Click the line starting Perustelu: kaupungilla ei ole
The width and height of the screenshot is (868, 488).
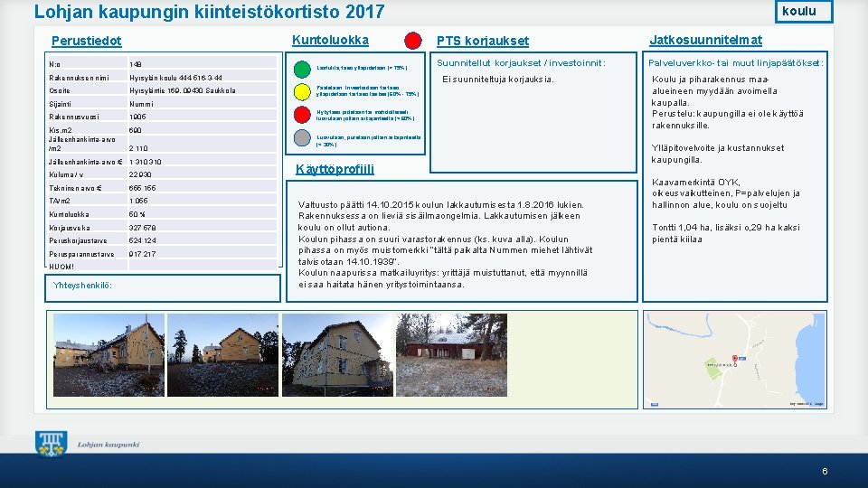click(728, 114)
